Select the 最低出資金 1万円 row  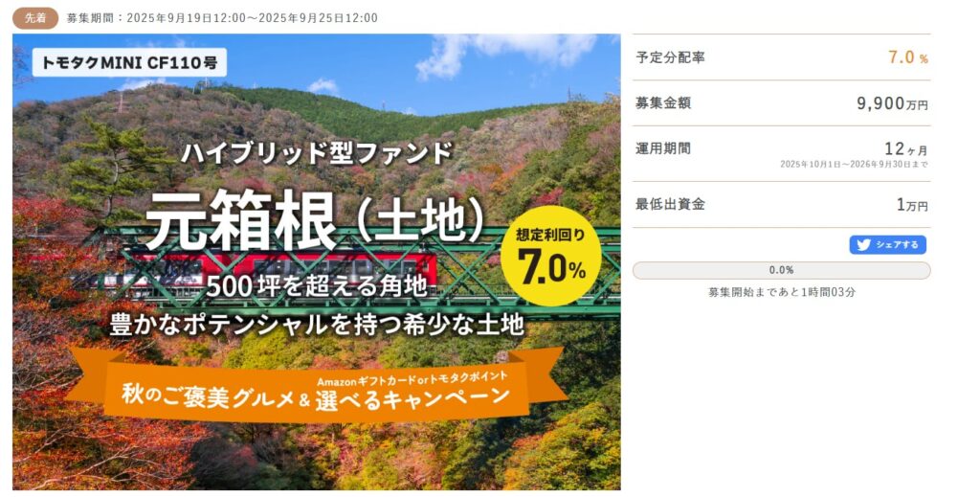point(781,204)
